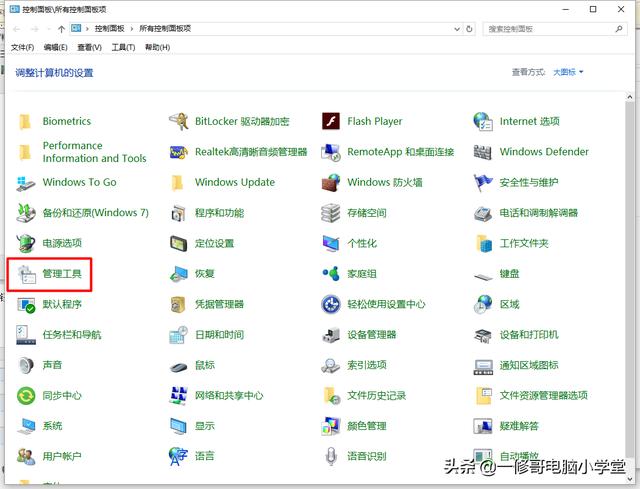Go back with navigation arrow
The height and width of the screenshot is (489, 640).
click(17, 29)
